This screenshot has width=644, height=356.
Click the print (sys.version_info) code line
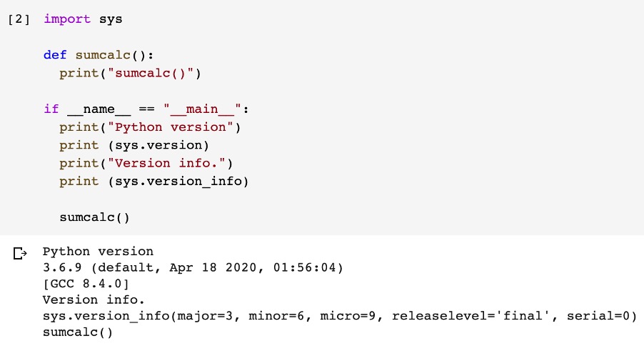pyautogui.click(x=154, y=181)
